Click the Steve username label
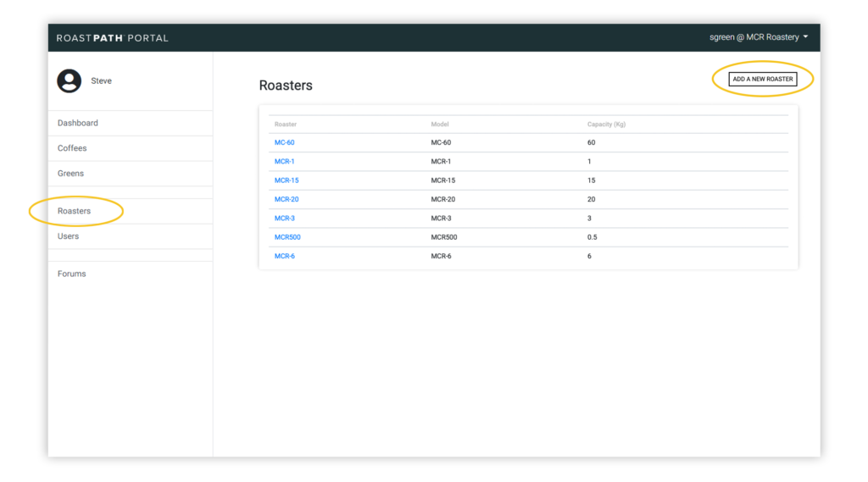The image size is (868, 482). point(102,80)
